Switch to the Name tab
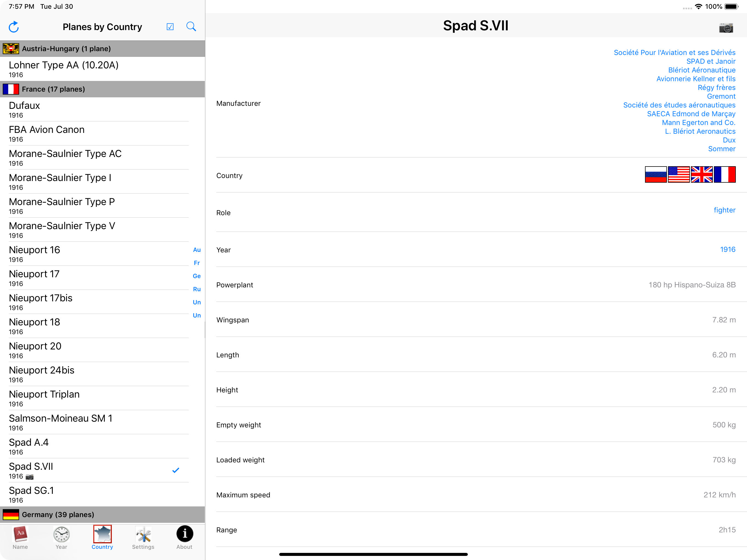747x560 pixels. click(20, 538)
